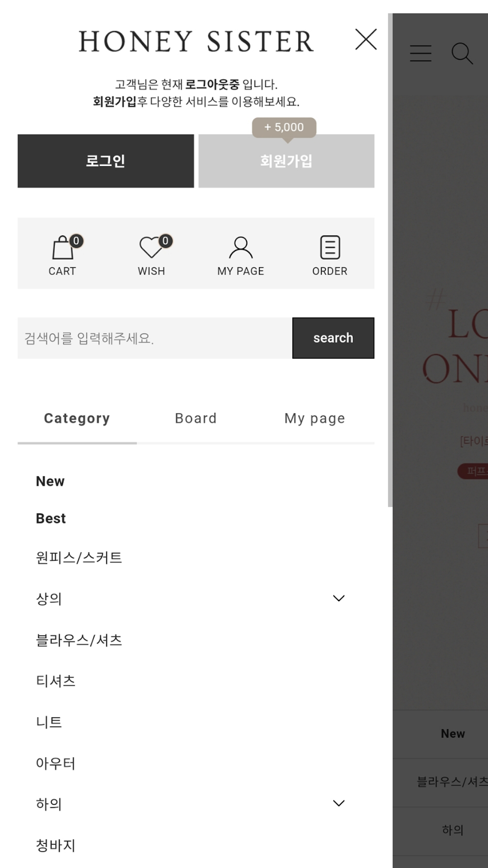Tap the + 5,000 signup bonus badge
This screenshot has width=488, height=868.
pyautogui.click(x=284, y=127)
